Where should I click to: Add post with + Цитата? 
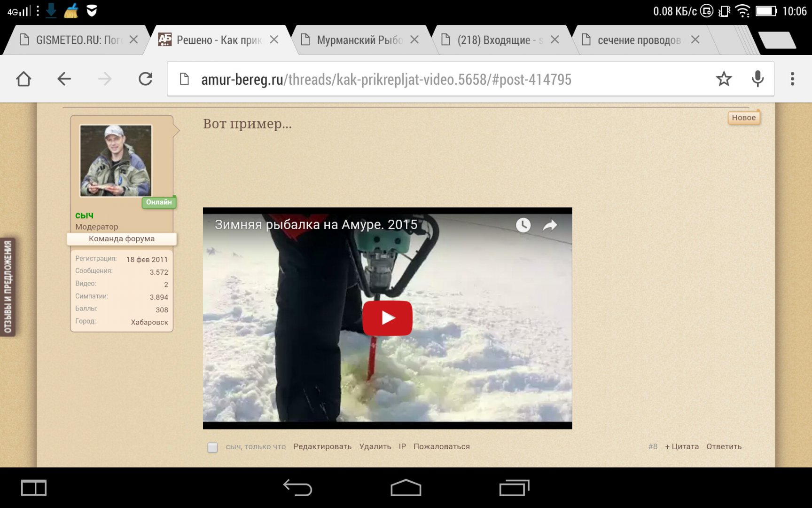681,447
